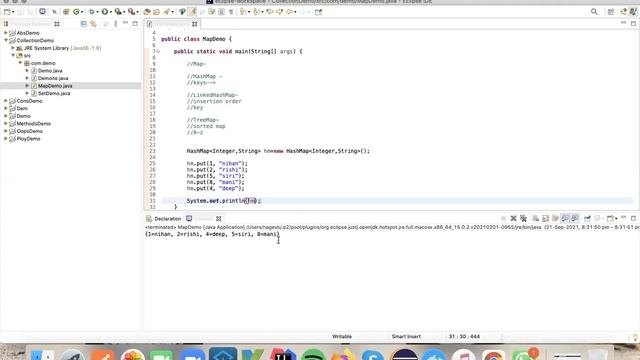Select the ConsDemo project
The width and height of the screenshot is (640, 360).
coord(29,101)
